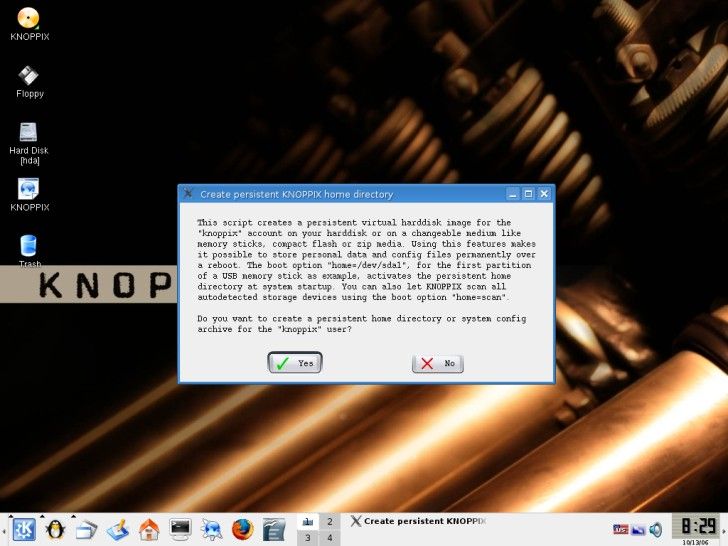Click the 'Create persistent KNOPPIX' taskbar entry
The height and width of the screenshot is (546, 728).
click(418, 521)
